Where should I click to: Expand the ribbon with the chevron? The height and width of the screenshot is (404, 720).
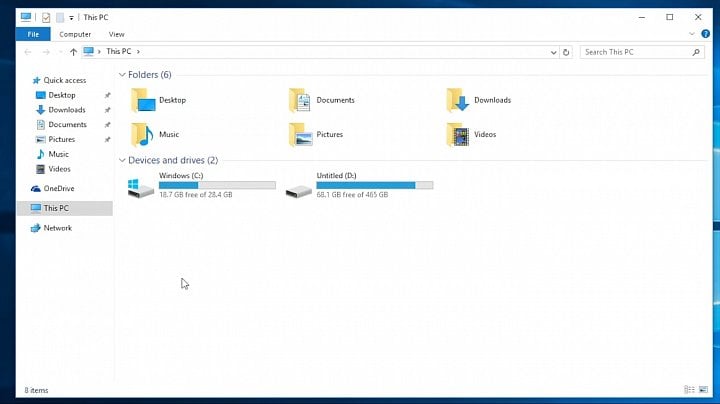point(692,34)
